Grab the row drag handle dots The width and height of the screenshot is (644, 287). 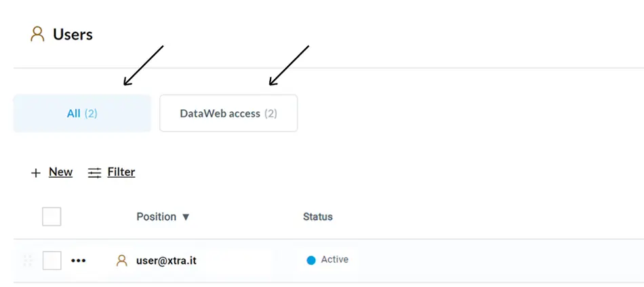point(28,261)
